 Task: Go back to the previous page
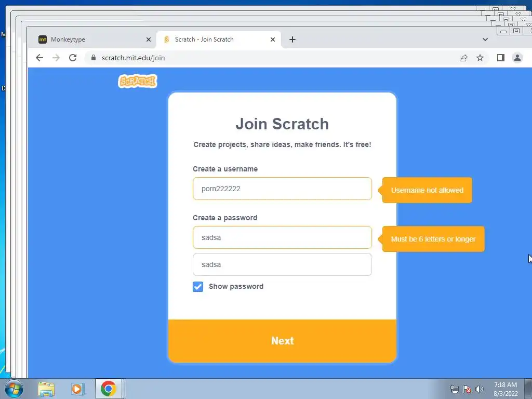click(39, 58)
